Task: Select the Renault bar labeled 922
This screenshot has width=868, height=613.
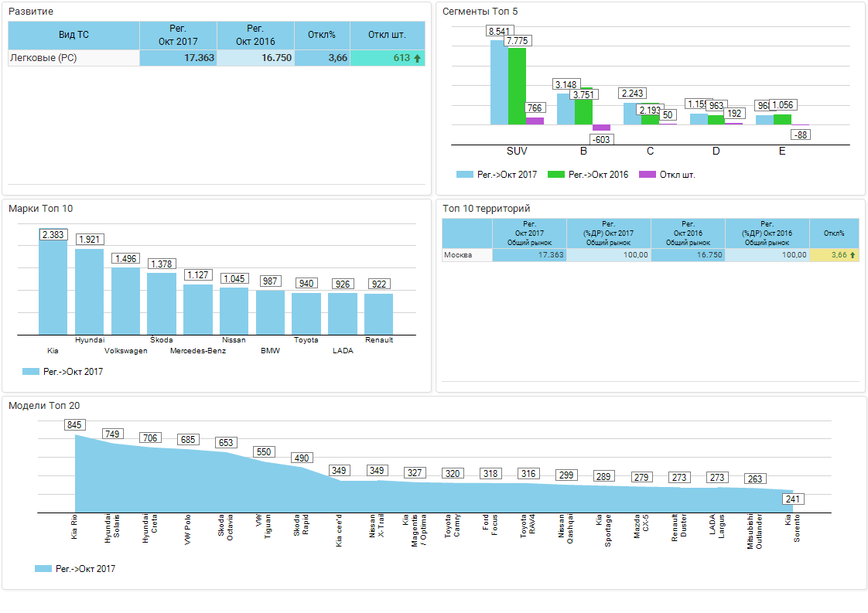Action: (x=378, y=314)
